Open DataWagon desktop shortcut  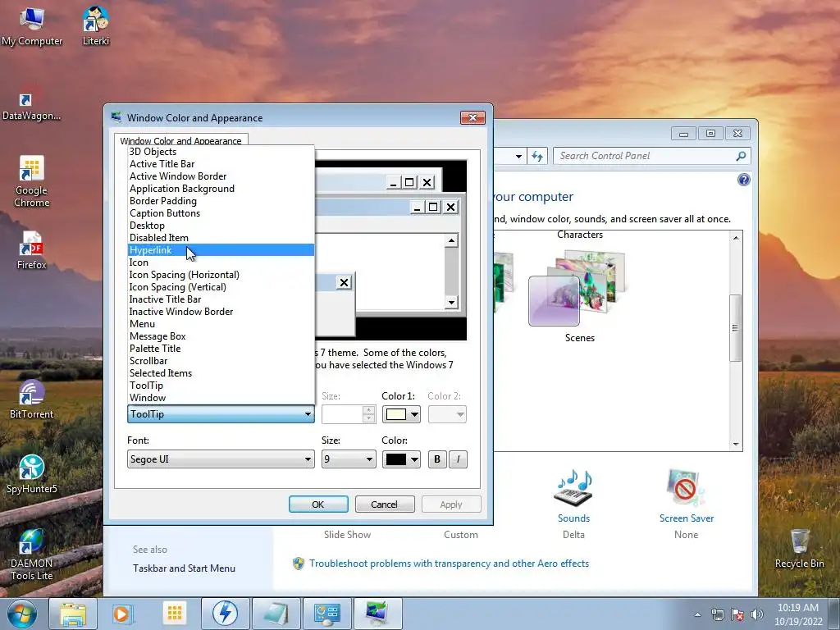tap(31, 102)
